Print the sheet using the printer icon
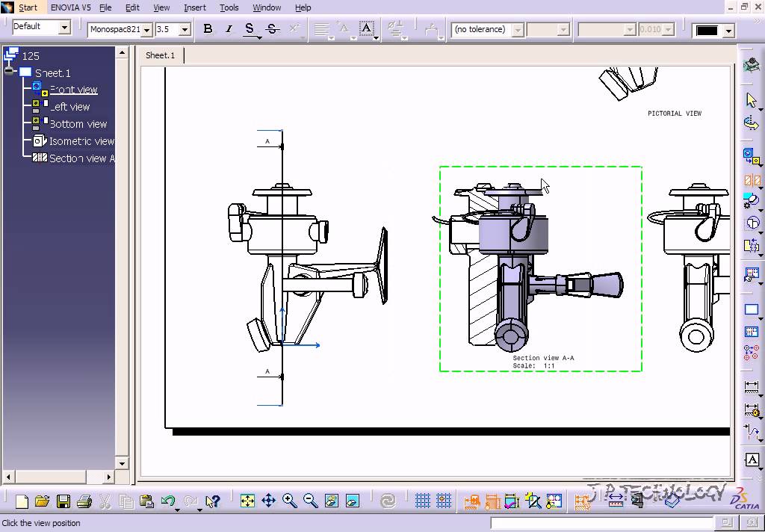Image resolution: width=765 pixels, height=532 pixels. pyautogui.click(x=84, y=501)
